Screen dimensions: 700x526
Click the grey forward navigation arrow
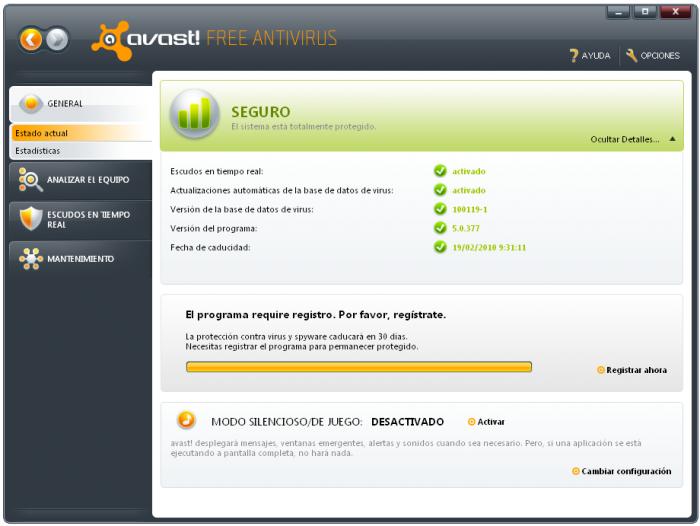click(57, 40)
